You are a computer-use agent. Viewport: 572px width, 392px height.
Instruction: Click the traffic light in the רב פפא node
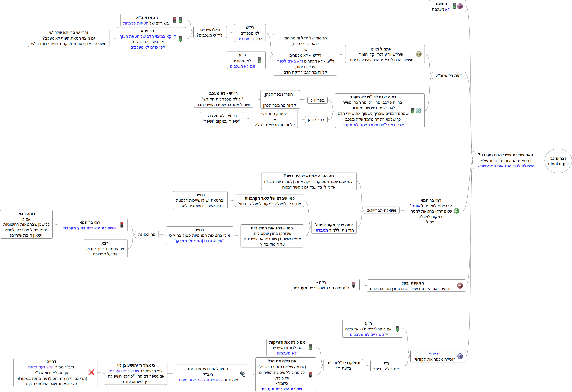pyautogui.click(x=180, y=39)
